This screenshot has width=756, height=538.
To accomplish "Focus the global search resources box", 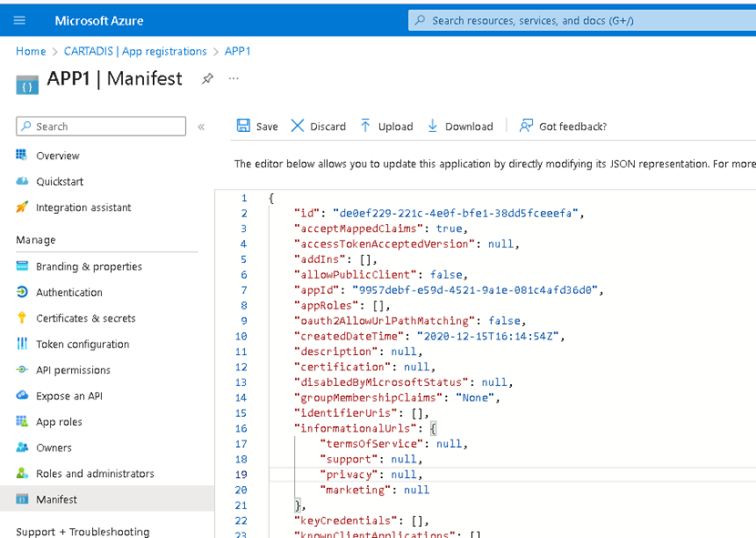I will 582,20.
